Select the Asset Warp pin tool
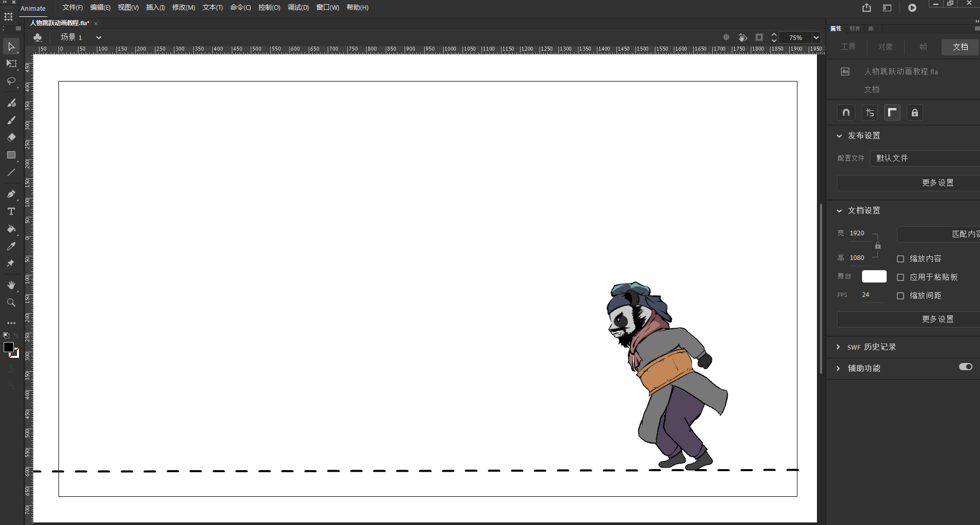 click(11, 264)
